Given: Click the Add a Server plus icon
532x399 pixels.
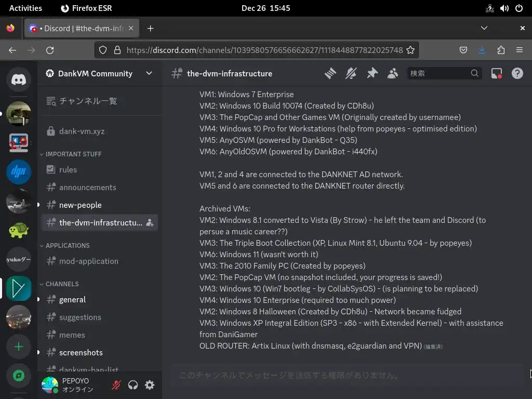Looking at the screenshot, I should (19, 347).
